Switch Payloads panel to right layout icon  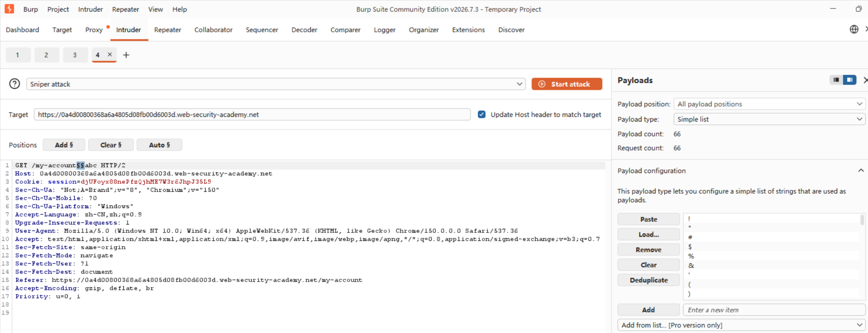[849, 80]
